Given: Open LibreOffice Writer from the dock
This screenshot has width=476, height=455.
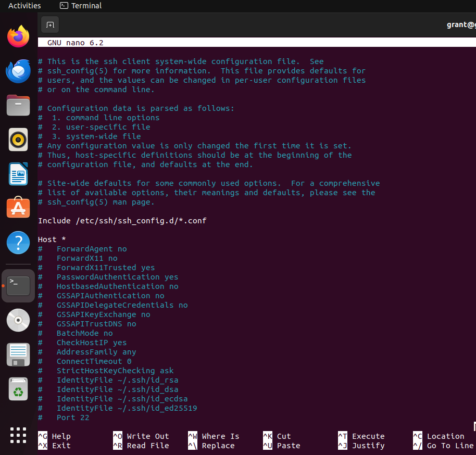Looking at the screenshot, I should [18, 175].
